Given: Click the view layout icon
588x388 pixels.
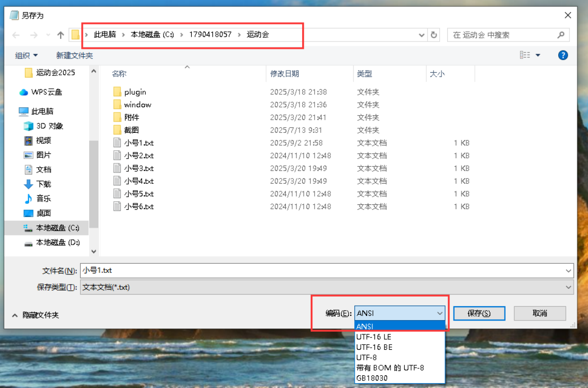Looking at the screenshot, I should pyautogui.click(x=525, y=55).
